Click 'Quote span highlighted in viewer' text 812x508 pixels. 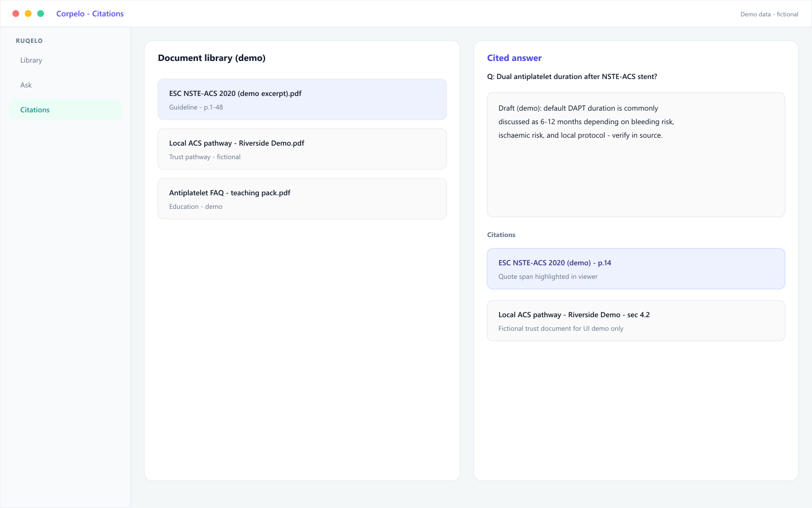point(548,277)
